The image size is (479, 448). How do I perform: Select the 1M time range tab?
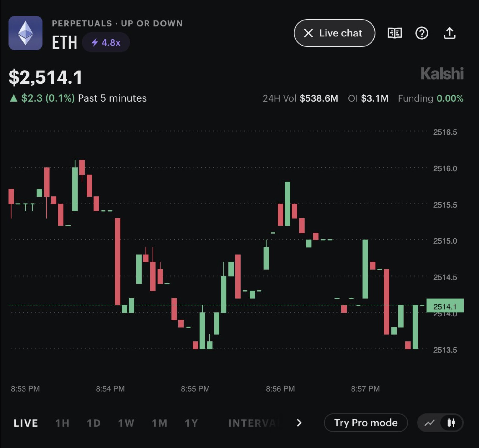(159, 423)
